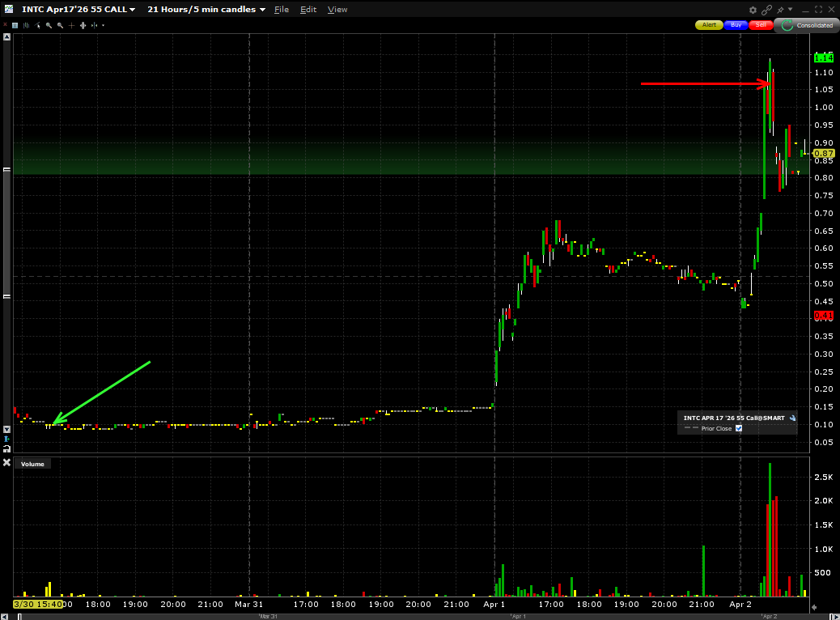The width and height of the screenshot is (840, 620).
Task: Click the Apr 2 date label on time axis
Action: tap(740, 604)
